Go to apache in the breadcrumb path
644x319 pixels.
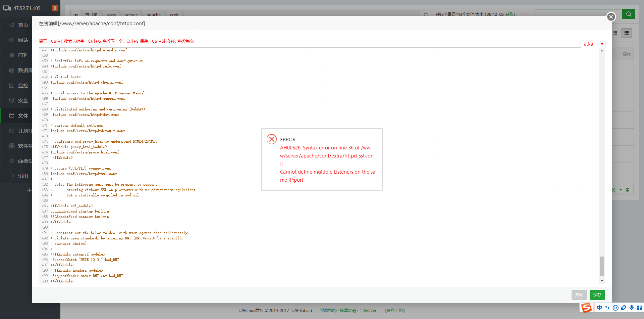click(x=154, y=14)
